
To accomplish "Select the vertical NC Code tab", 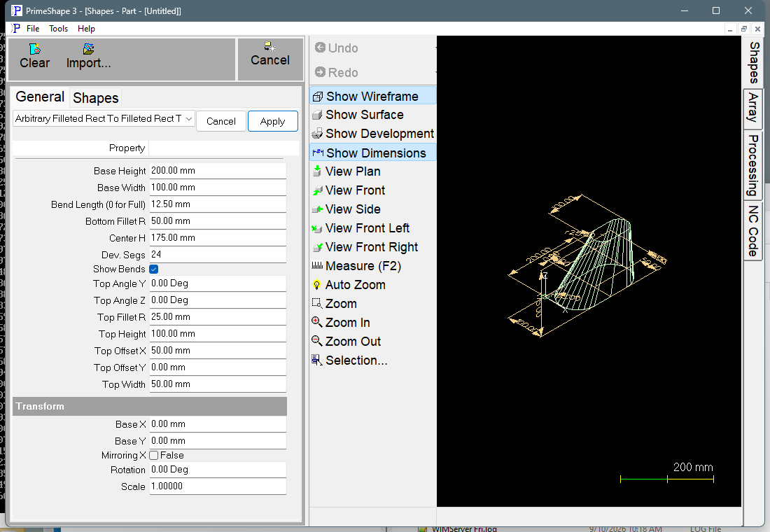I will click(752, 231).
